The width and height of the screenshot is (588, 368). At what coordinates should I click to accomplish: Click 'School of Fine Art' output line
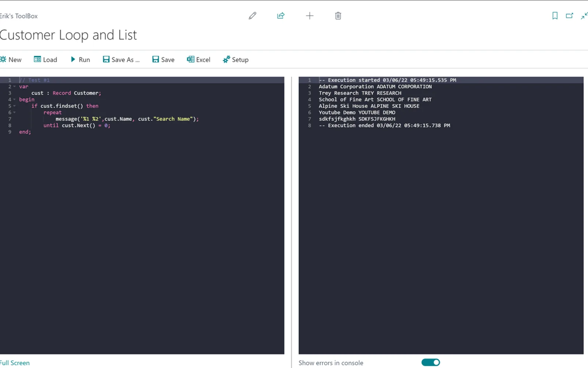click(375, 99)
